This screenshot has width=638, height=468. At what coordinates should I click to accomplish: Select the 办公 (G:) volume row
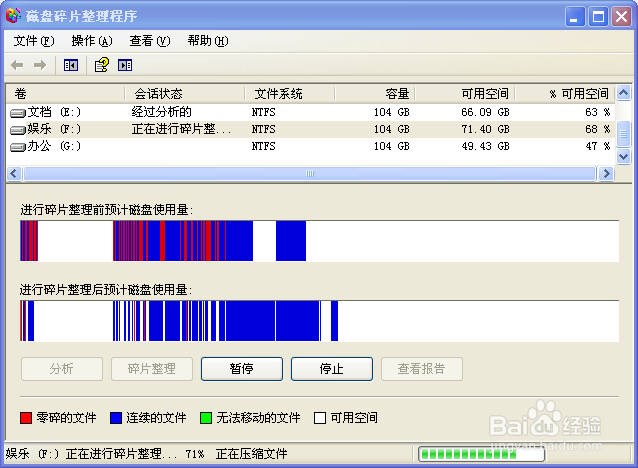click(x=311, y=147)
